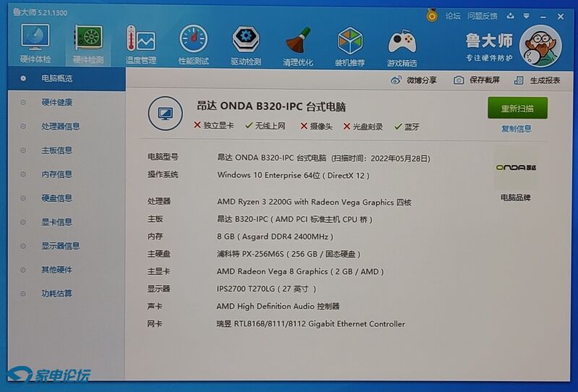The image size is (578, 392).
Task: Open the 论坛 forum link
Action: click(x=453, y=16)
